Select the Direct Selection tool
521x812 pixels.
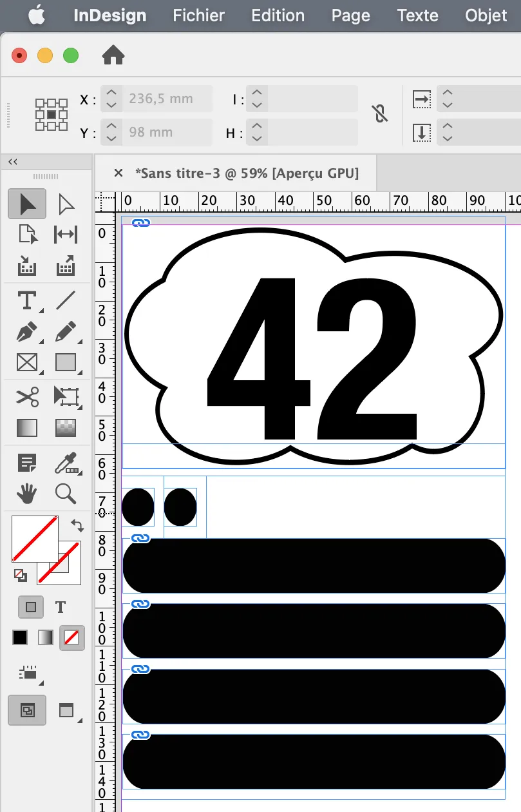(66, 204)
